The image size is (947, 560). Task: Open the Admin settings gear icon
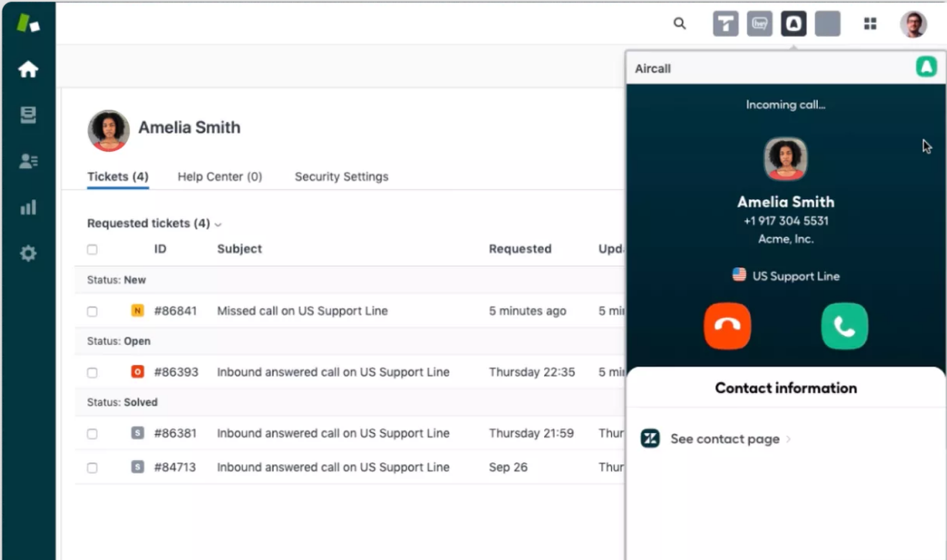tap(28, 253)
